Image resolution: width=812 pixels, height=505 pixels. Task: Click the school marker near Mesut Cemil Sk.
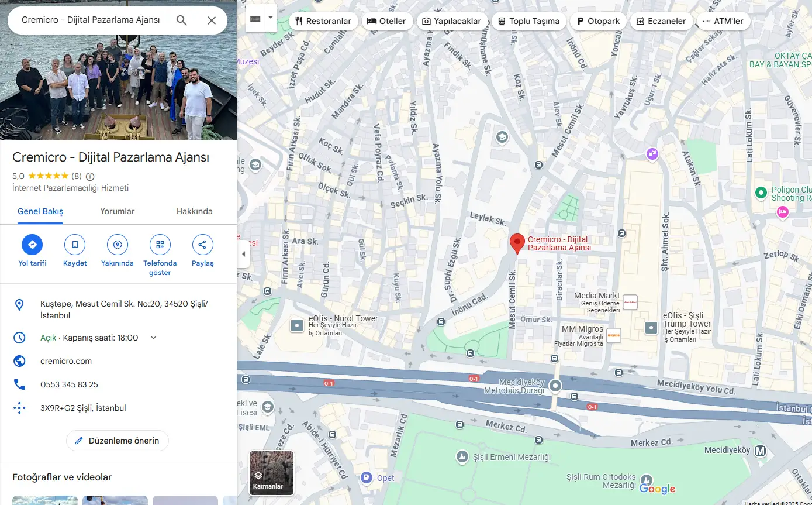pos(502,138)
